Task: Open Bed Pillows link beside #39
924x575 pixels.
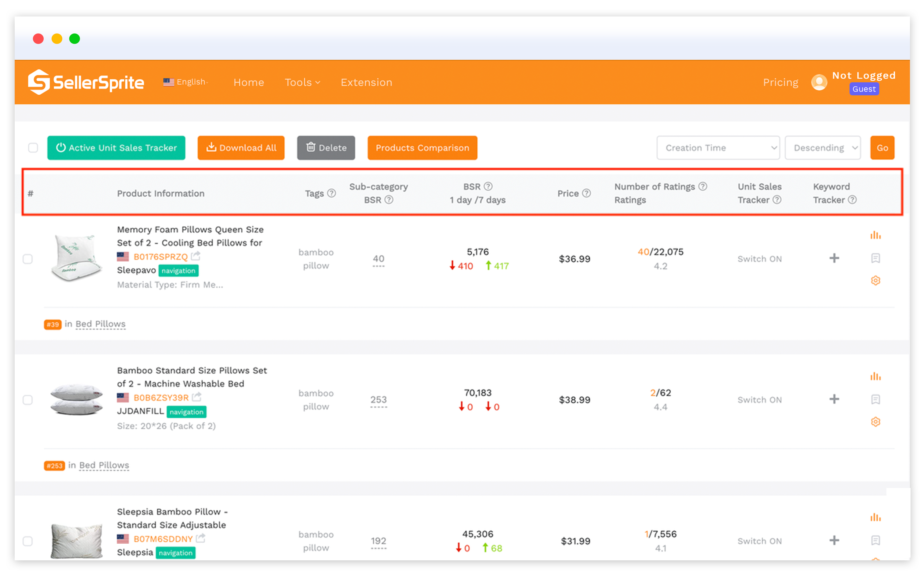Action: [x=101, y=324]
